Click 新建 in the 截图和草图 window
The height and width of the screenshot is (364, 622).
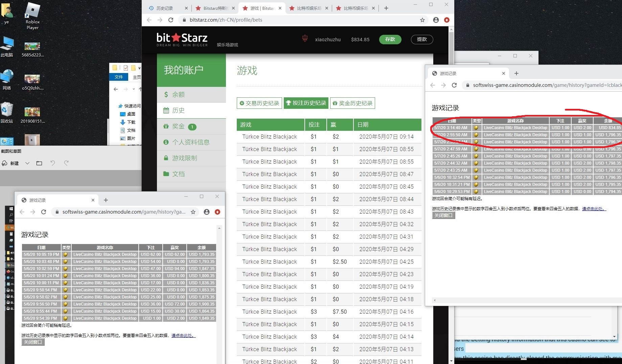(x=10, y=163)
